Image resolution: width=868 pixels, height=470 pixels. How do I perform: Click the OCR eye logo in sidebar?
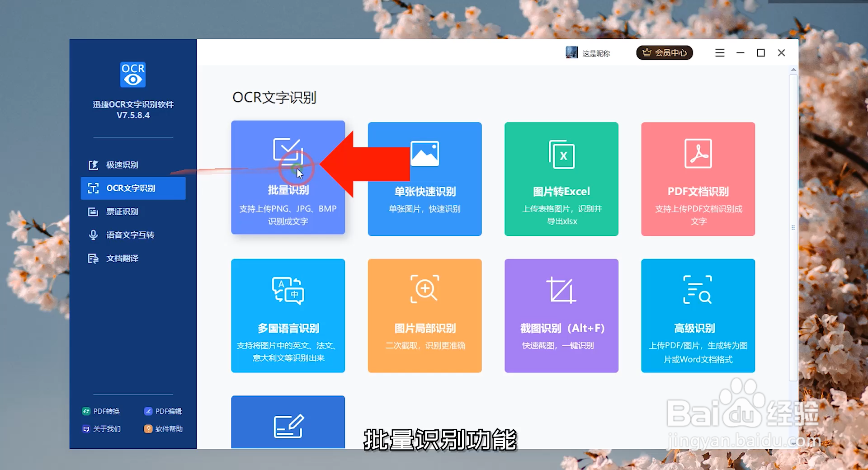133,75
